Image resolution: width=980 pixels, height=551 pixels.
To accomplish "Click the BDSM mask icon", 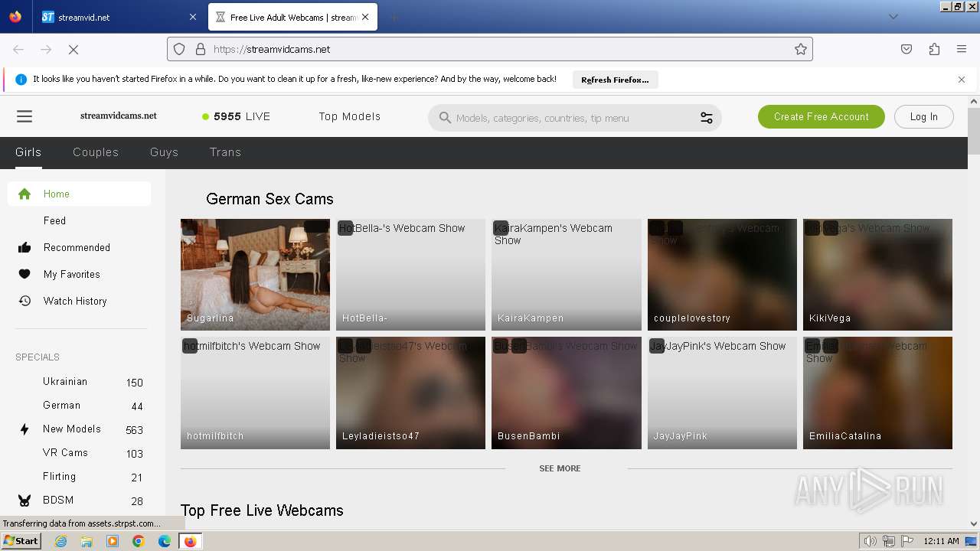I will click(24, 500).
